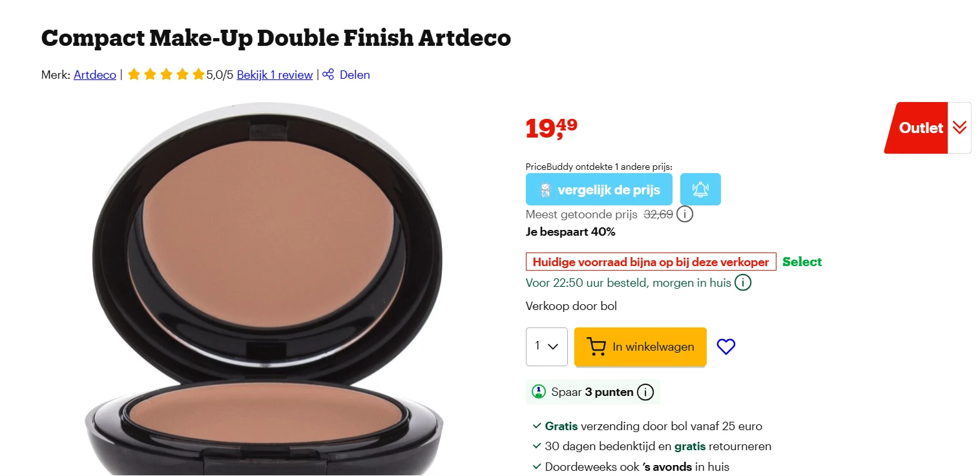Click the PriceBuddy mascot icon on vergelijk button
The width and height of the screenshot is (980, 476).
point(545,190)
